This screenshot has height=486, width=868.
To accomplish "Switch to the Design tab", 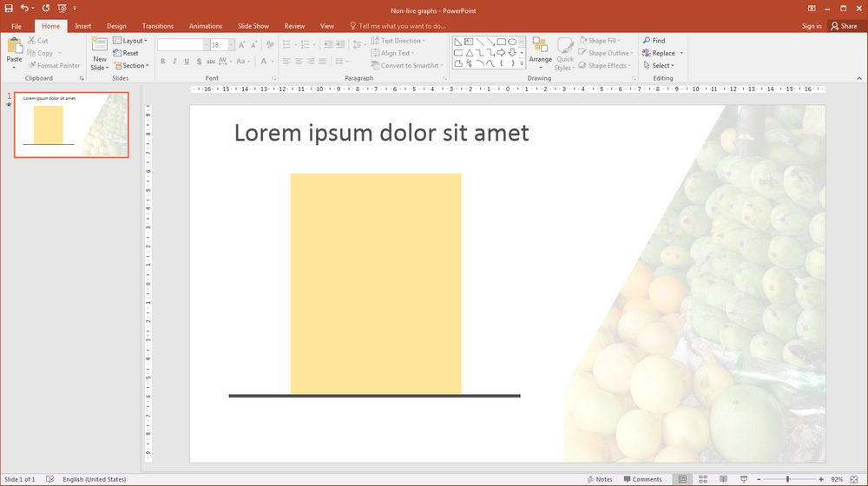I will (116, 26).
